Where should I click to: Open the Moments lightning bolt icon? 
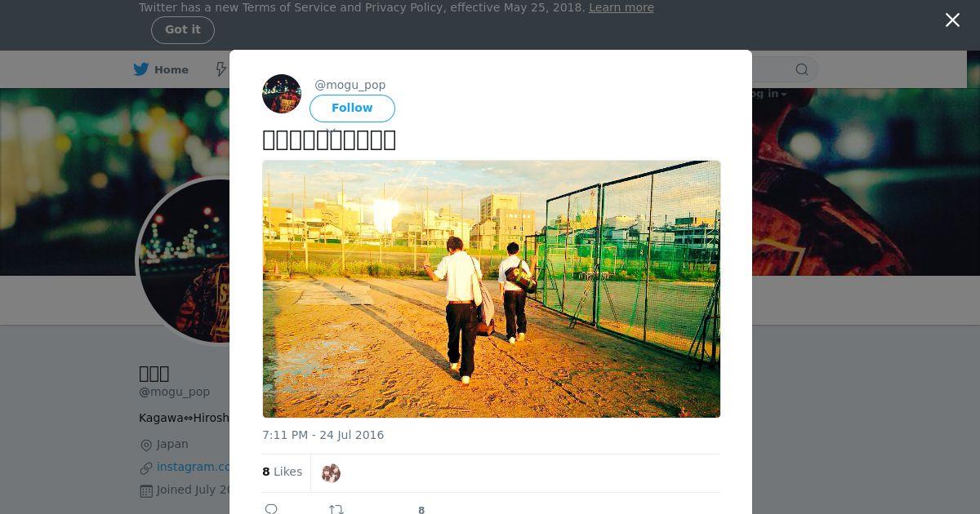coord(220,69)
